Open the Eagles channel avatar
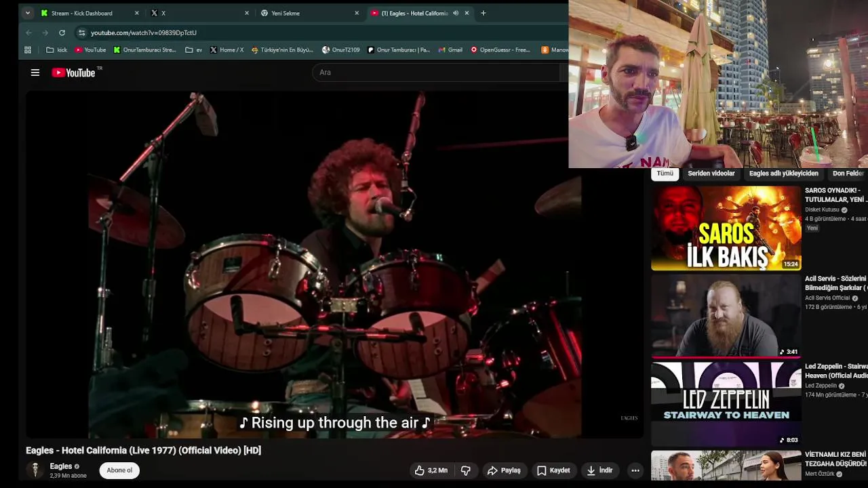Image resolution: width=868 pixels, height=488 pixels. [35, 470]
